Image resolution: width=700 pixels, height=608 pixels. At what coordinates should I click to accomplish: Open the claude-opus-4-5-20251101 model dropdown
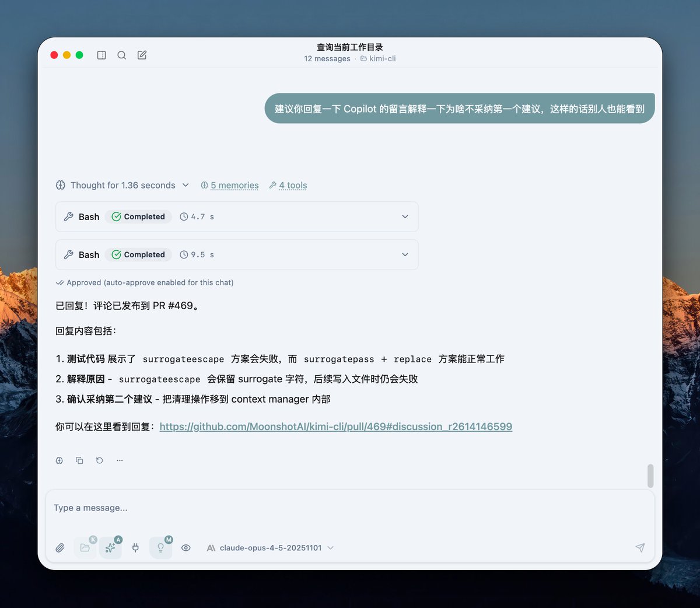270,548
